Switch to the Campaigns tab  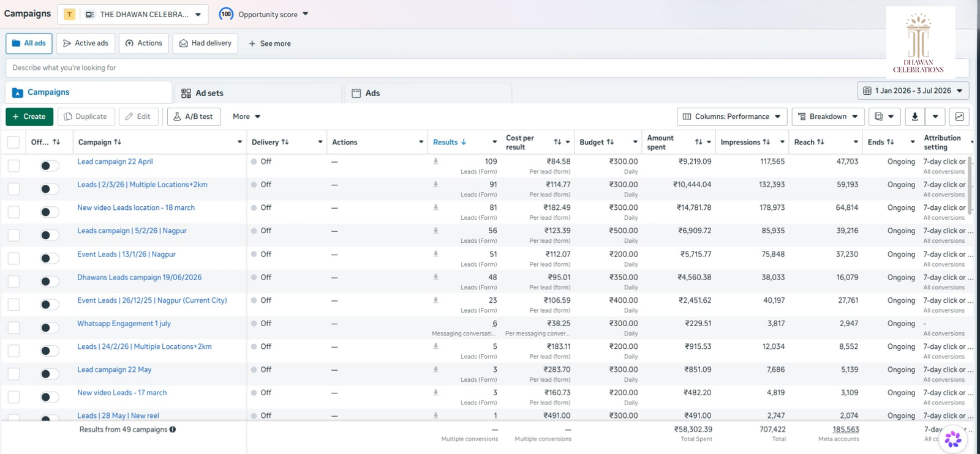(x=88, y=92)
